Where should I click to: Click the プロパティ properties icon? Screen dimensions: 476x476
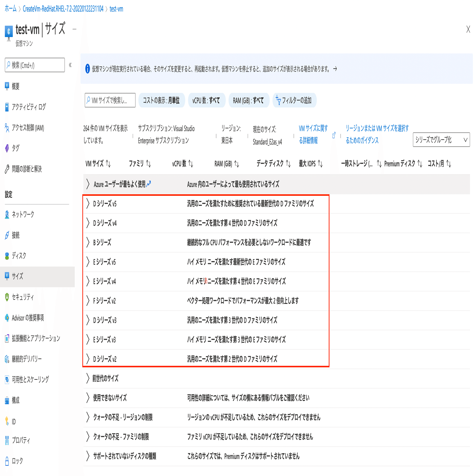click(x=7, y=440)
